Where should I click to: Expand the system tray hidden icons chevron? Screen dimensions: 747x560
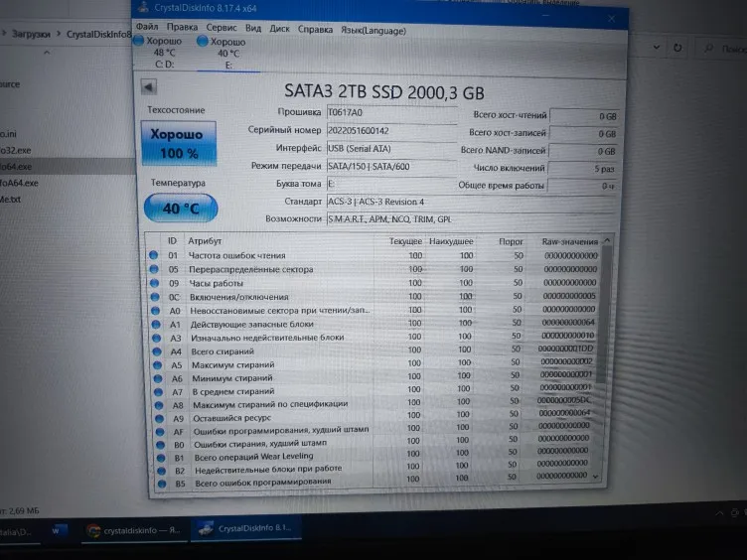pos(719,513)
